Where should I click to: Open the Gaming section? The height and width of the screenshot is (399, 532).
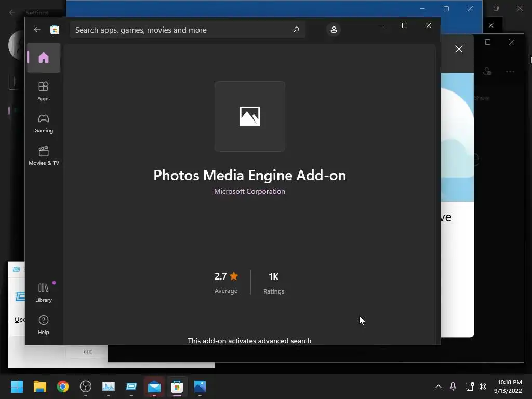[x=44, y=124]
